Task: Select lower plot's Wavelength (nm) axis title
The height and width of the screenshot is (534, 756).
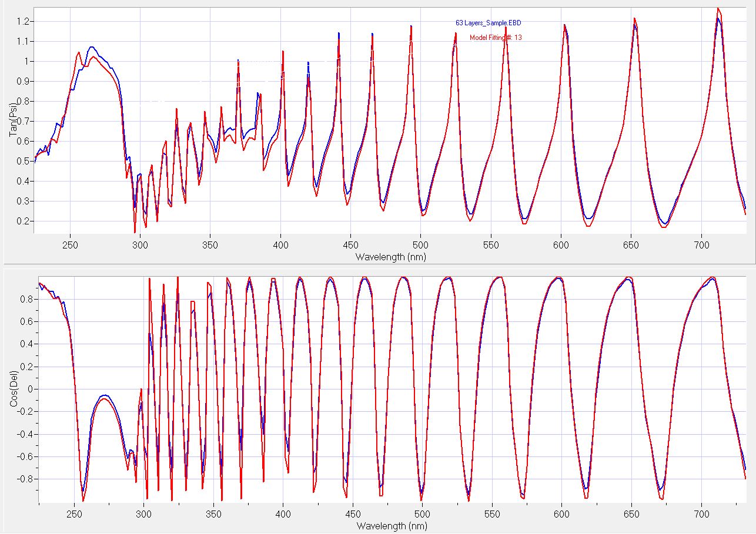Action: pyautogui.click(x=390, y=525)
